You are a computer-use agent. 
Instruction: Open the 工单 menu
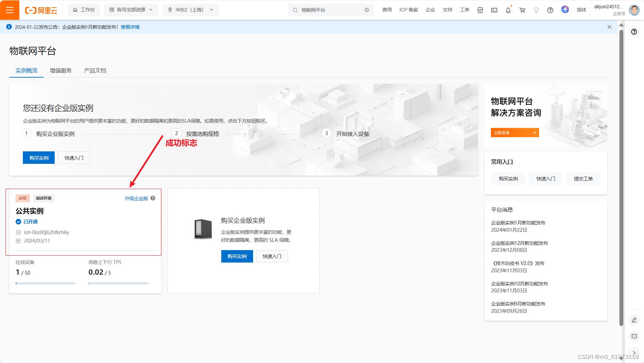[464, 10]
